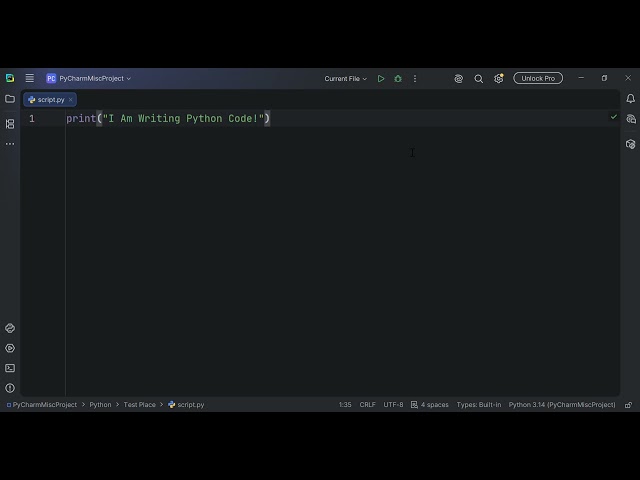
Task: Open Search Everywhere magnifier
Action: (478, 78)
